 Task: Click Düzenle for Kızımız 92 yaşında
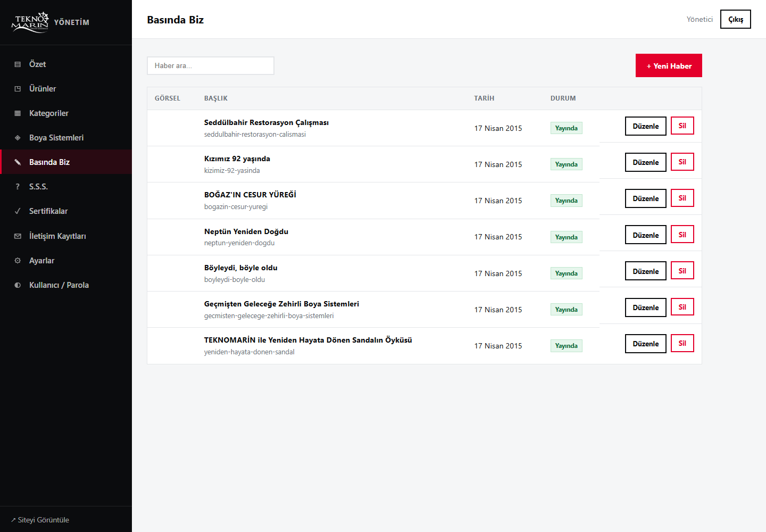(x=646, y=162)
